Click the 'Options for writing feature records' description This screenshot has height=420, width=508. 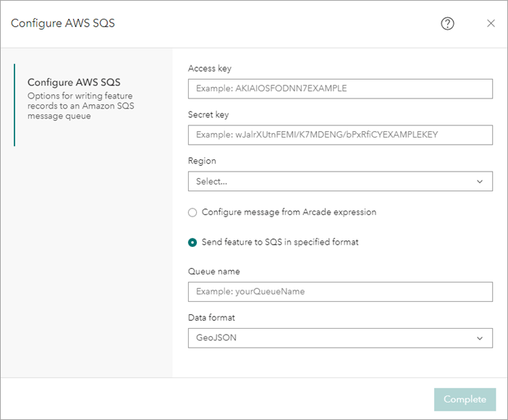[80, 106]
